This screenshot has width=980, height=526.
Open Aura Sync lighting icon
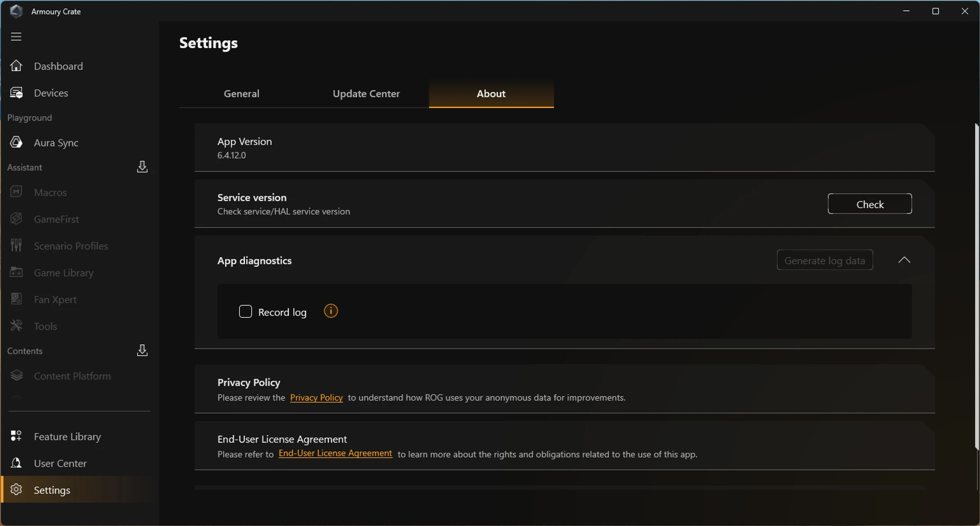tap(16, 142)
